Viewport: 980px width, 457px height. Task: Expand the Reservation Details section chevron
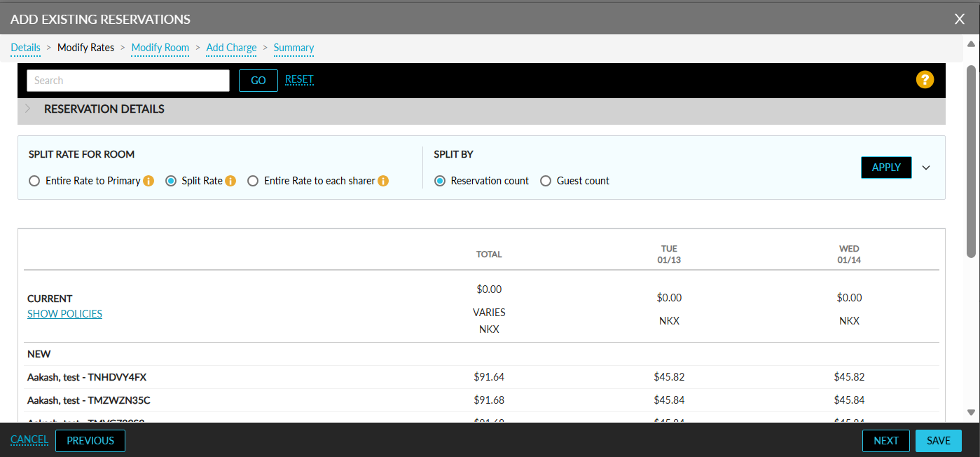click(x=28, y=109)
